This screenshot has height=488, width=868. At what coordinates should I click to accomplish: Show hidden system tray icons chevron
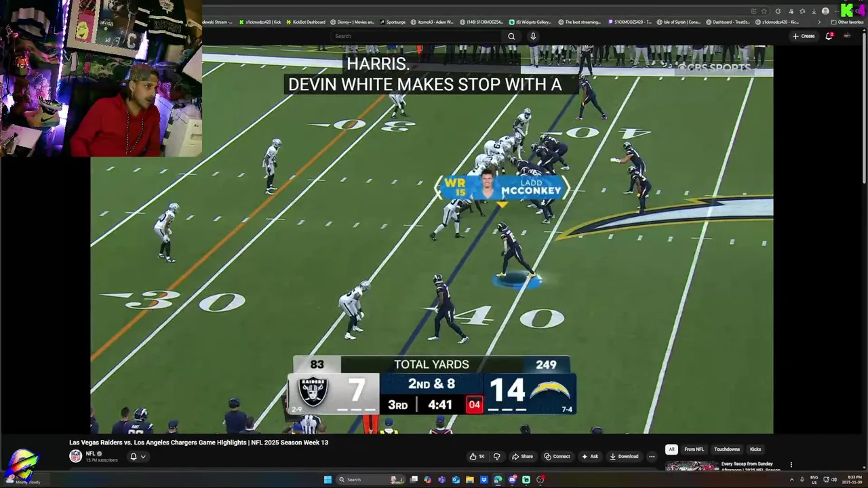click(x=791, y=480)
